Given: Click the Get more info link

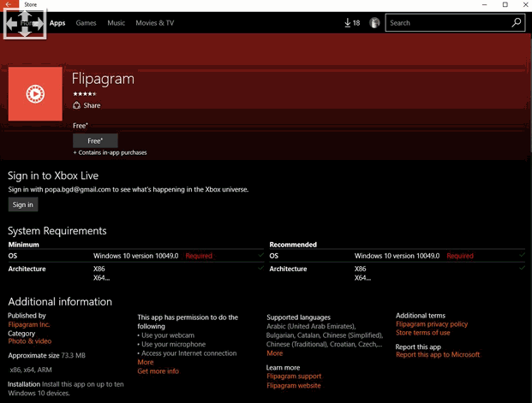Looking at the screenshot, I should (x=158, y=371).
